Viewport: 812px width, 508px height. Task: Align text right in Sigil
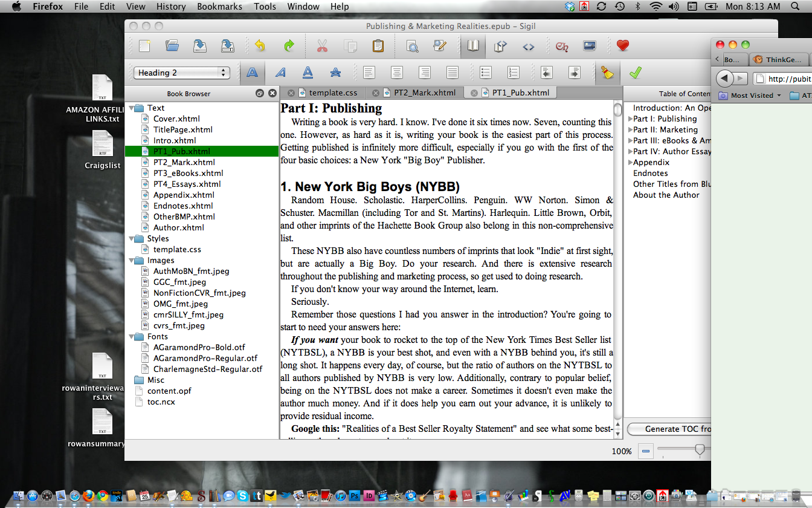click(x=425, y=73)
